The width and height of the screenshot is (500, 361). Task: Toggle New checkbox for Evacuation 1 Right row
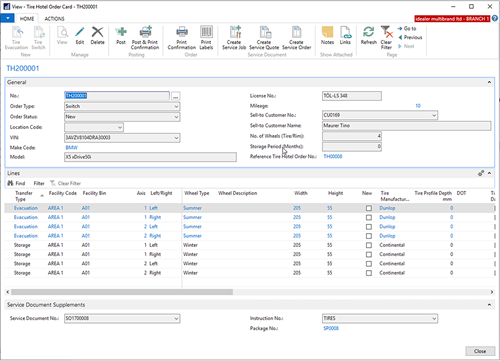coord(369,217)
